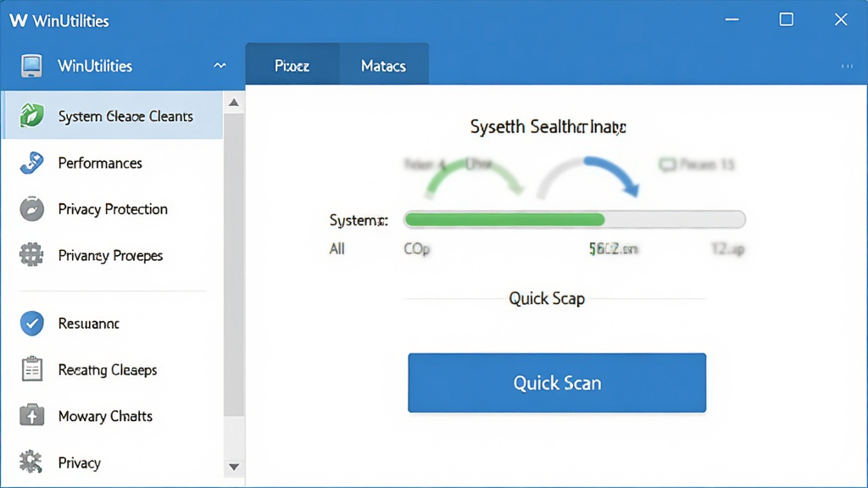The height and width of the screenshot is (488, 868).
Task: Click the Privacy gear icon at sidebar bottom
Action: [x=31, y=462]
